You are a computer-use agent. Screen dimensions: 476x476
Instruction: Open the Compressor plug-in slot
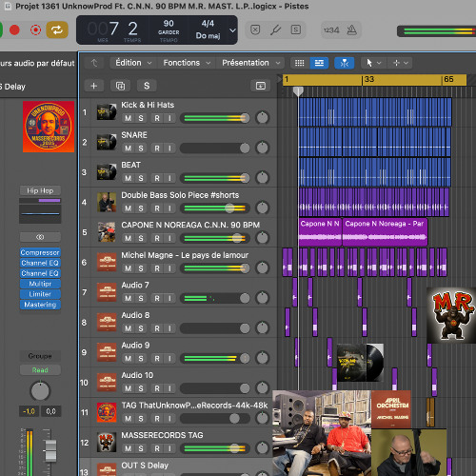[40, 252]
